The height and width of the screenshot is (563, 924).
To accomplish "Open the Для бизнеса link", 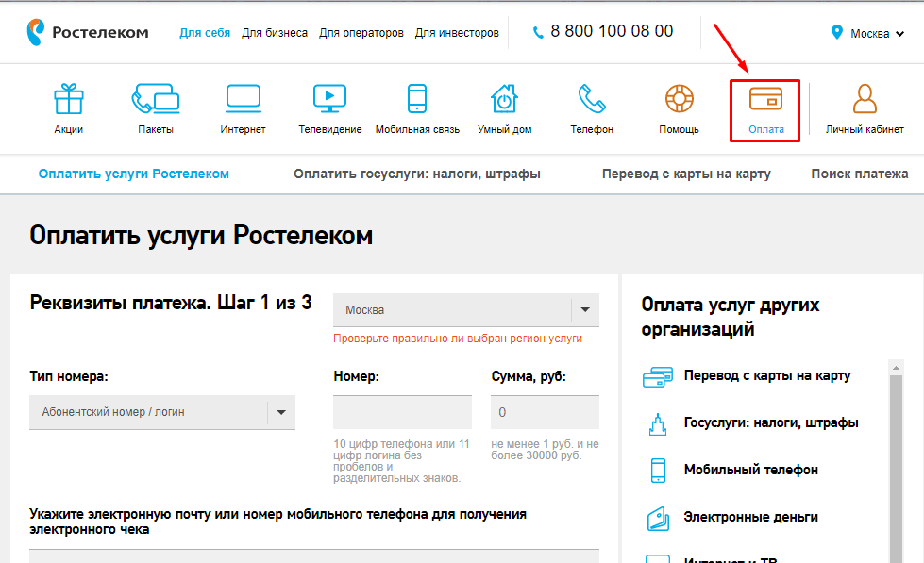I will 275,33.
